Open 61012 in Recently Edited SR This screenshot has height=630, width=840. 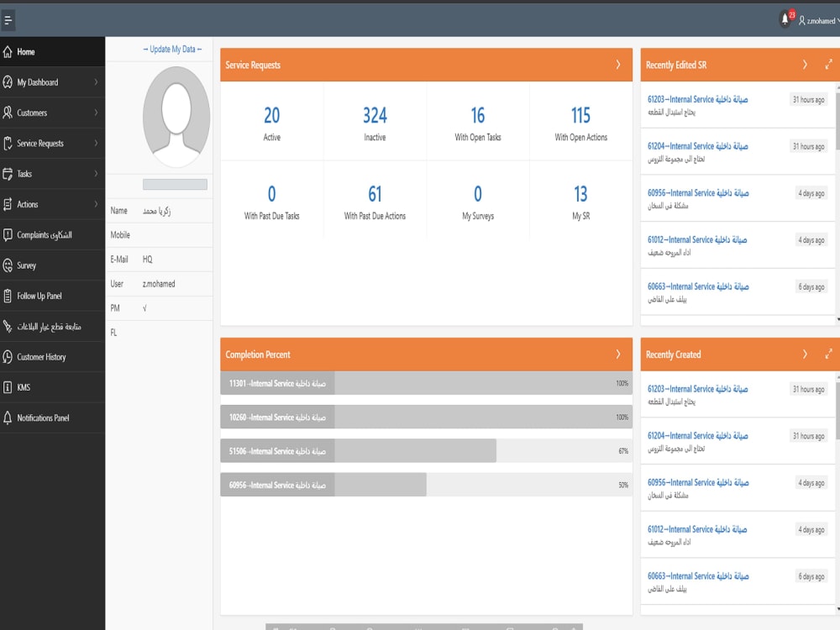point(697,239)
